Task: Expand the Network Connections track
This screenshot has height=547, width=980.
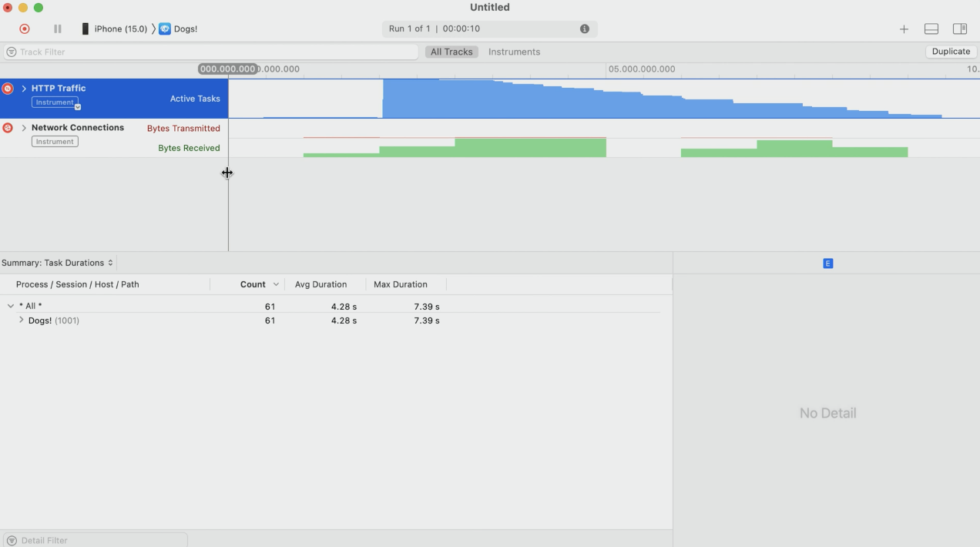Action: [x=24, y=128]
